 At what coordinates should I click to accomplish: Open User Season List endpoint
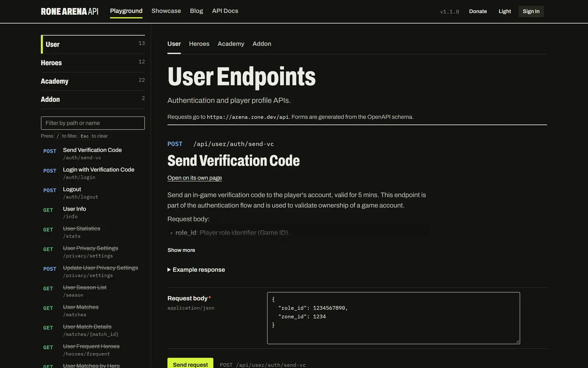[93, 291]
